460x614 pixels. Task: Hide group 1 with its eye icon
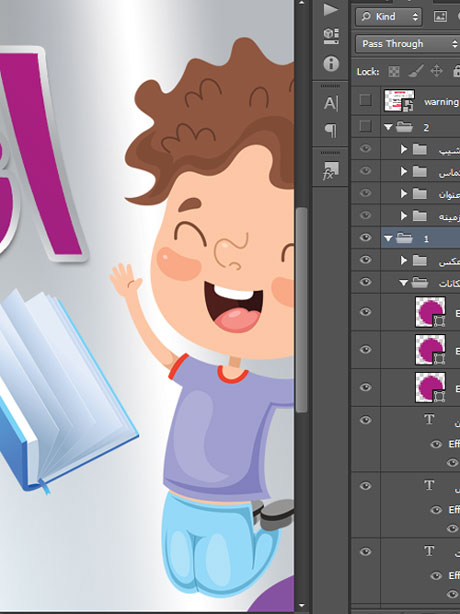365,237
